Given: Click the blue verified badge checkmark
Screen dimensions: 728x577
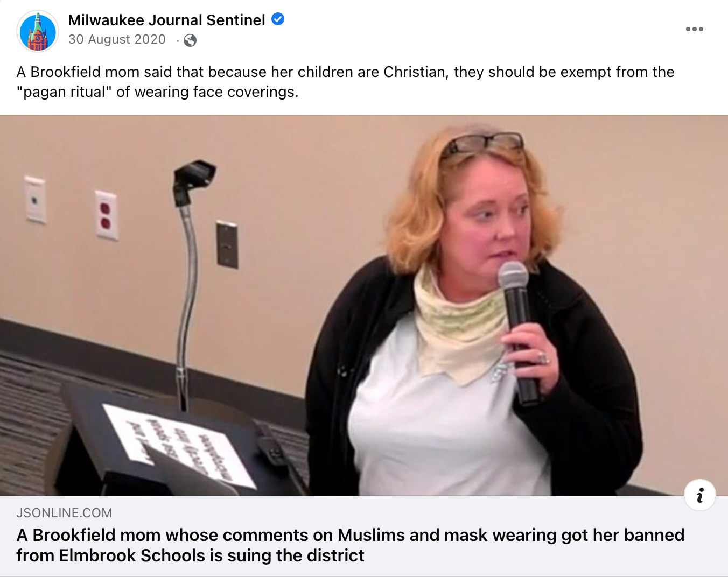Looking at the screenshot, I should click(278, 19).
